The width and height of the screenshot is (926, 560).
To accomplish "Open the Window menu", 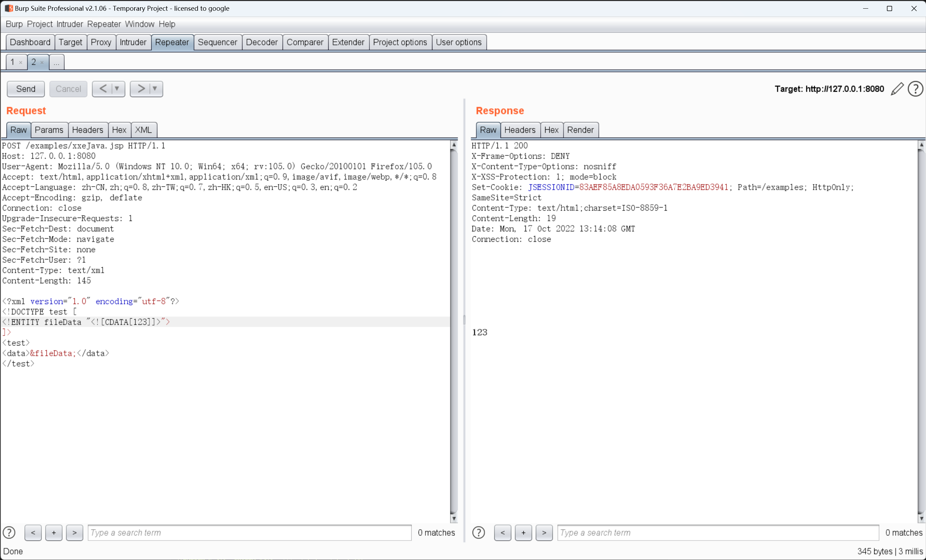I will (139, 24).
